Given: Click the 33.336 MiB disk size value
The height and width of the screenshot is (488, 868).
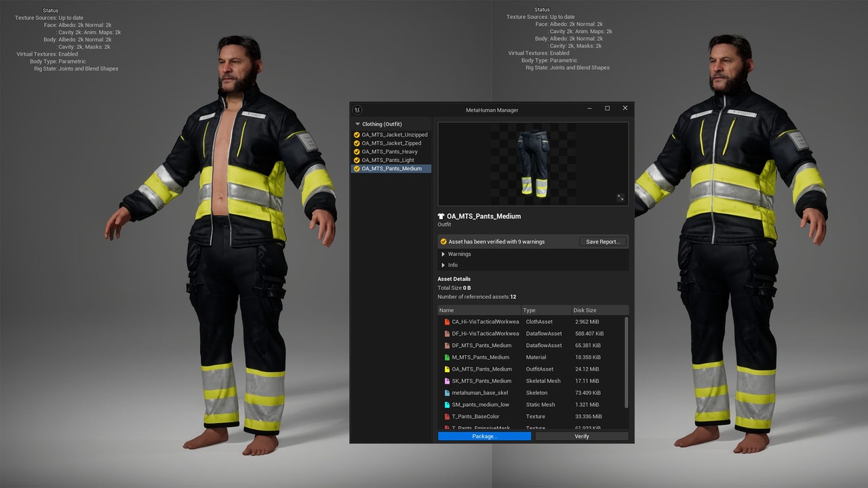Looking at the screenshot, I should tap(588, 417).
